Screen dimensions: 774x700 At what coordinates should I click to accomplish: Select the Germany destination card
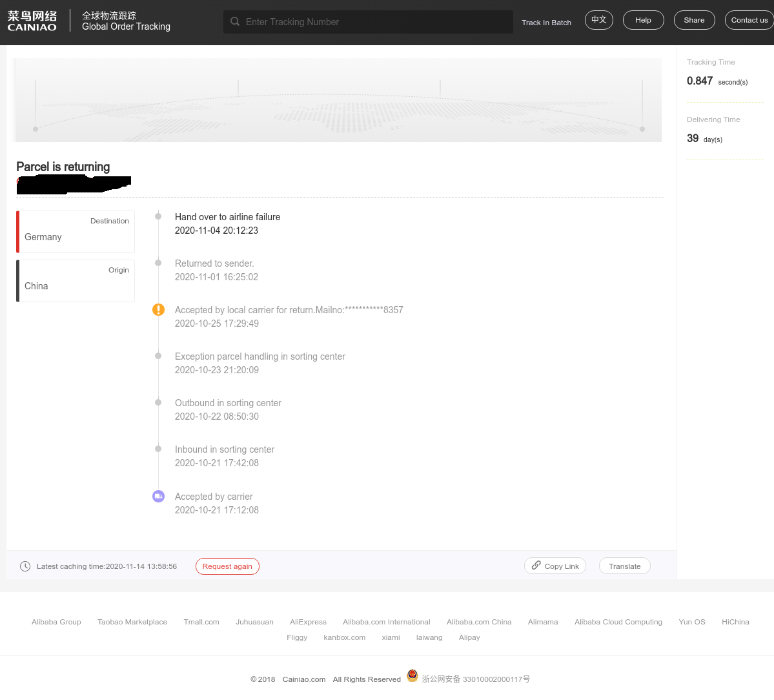(76, 232)
